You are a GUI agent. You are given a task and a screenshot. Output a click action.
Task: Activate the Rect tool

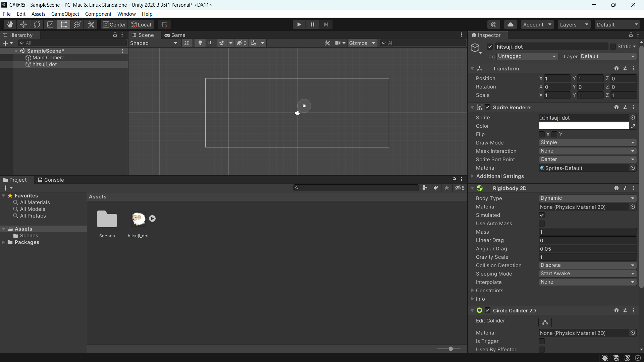pos(63,24)
